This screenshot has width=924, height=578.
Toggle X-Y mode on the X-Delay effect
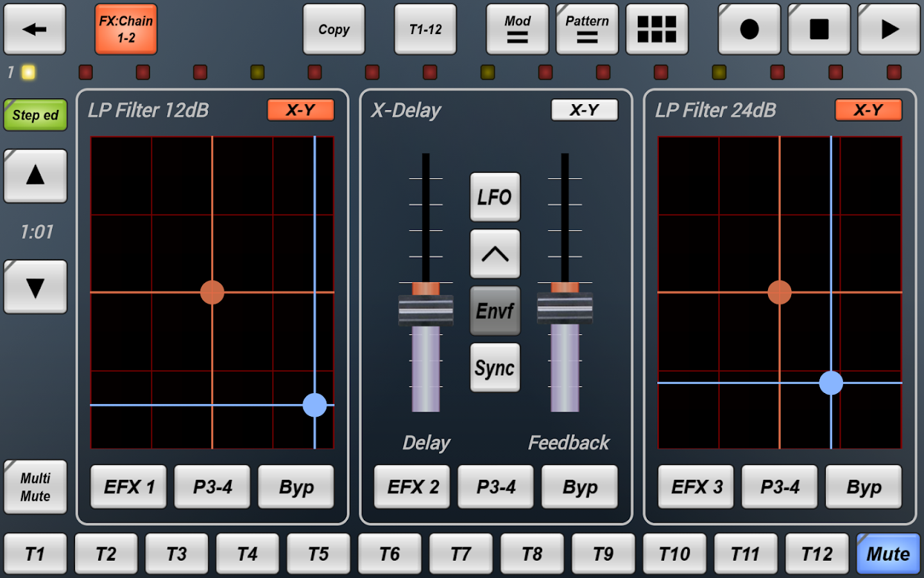(584, 110)
